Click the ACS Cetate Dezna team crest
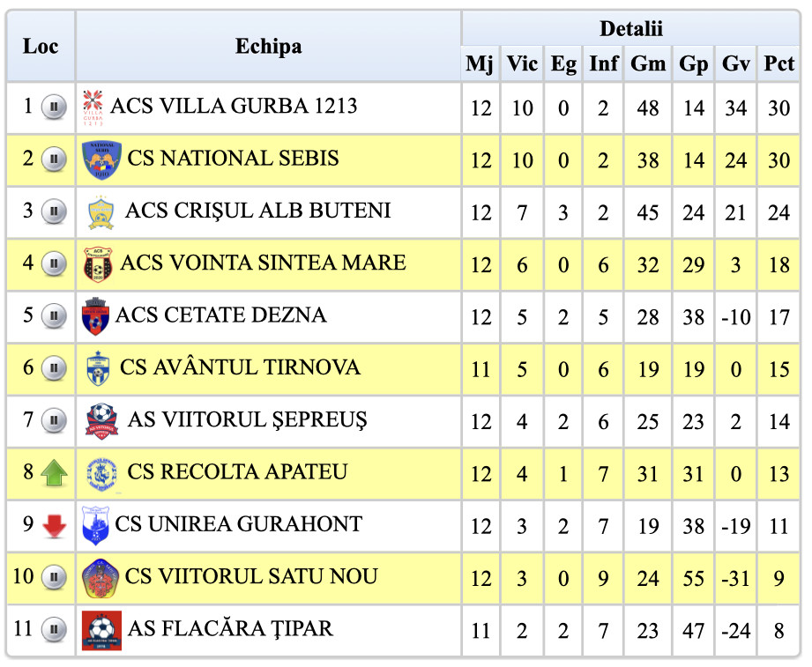Screen dimensions: 812x667 pyautogui.click(x=95, y=316)
